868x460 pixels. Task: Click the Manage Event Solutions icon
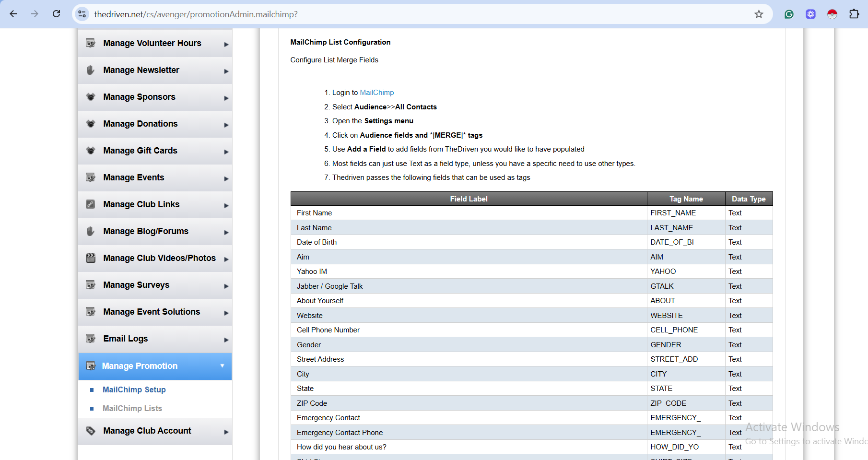[x=91, y=312]
